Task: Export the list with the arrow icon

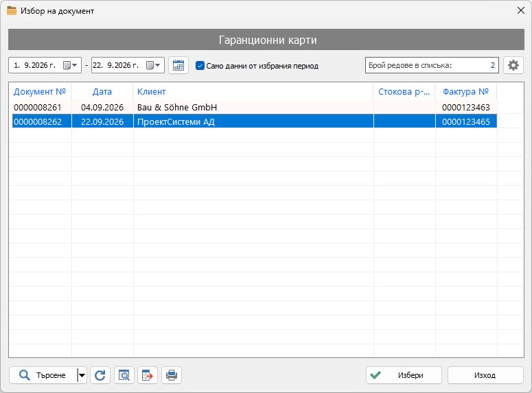Action: point(148,375)
